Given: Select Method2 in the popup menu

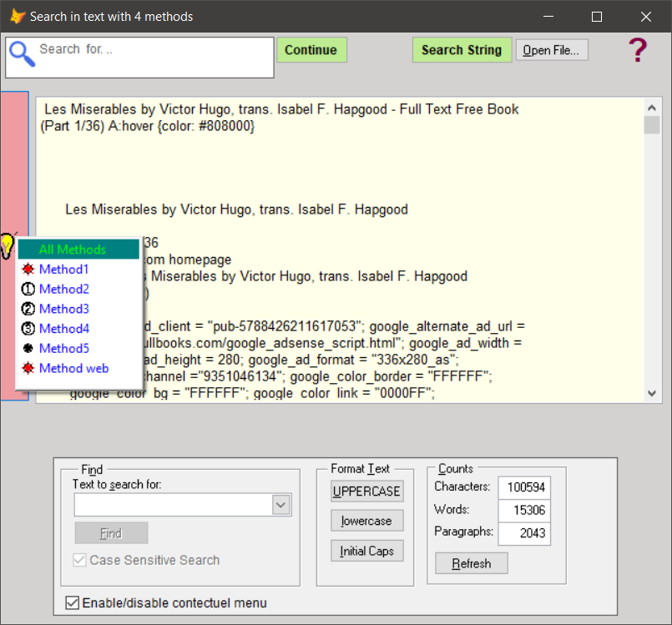Looking at the screenshot, I should pos(78,290).
